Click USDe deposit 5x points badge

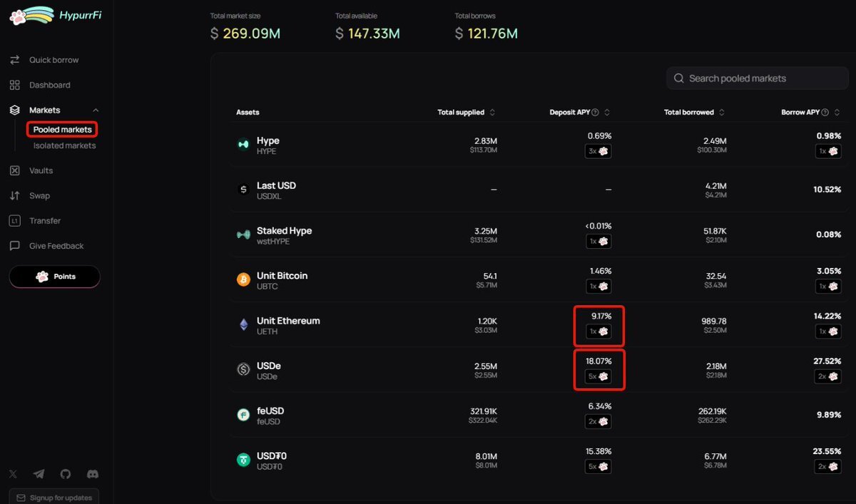[598, 376]
